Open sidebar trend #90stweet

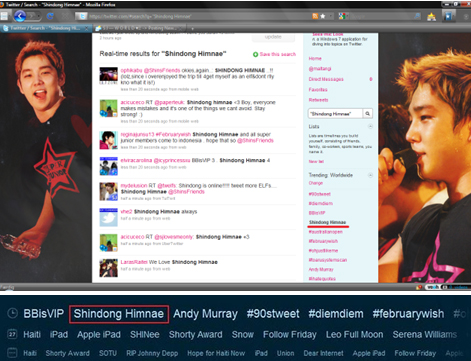319,194
